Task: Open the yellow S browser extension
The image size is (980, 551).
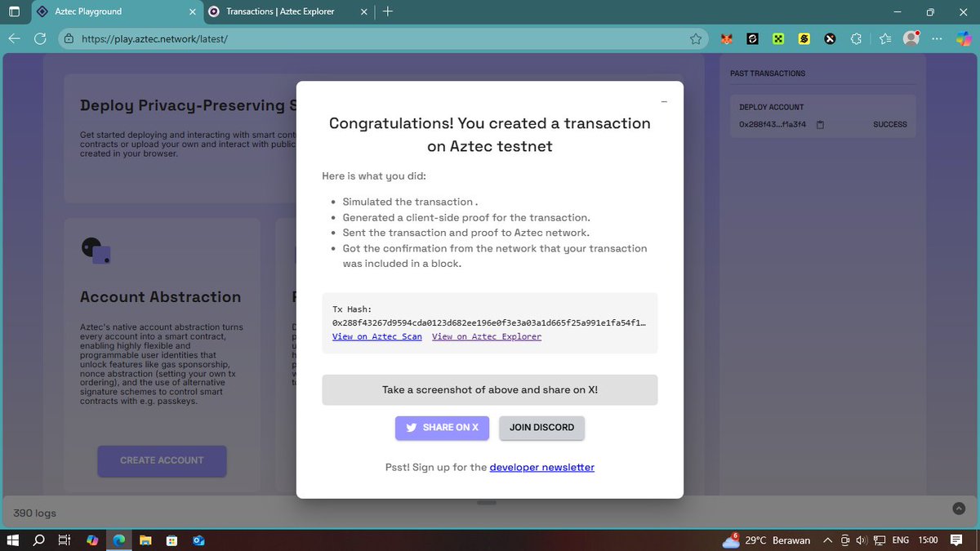Action: [804, 38]
